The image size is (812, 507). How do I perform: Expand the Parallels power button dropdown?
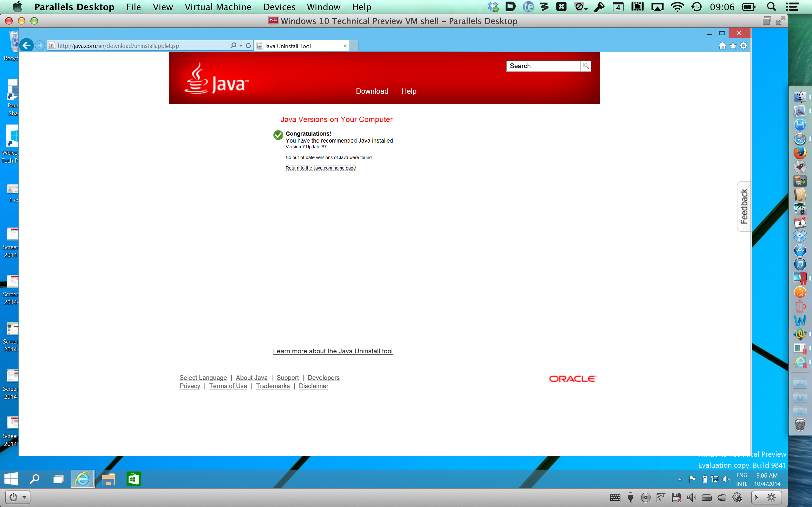pyautogui.click(x=24, y=497)
